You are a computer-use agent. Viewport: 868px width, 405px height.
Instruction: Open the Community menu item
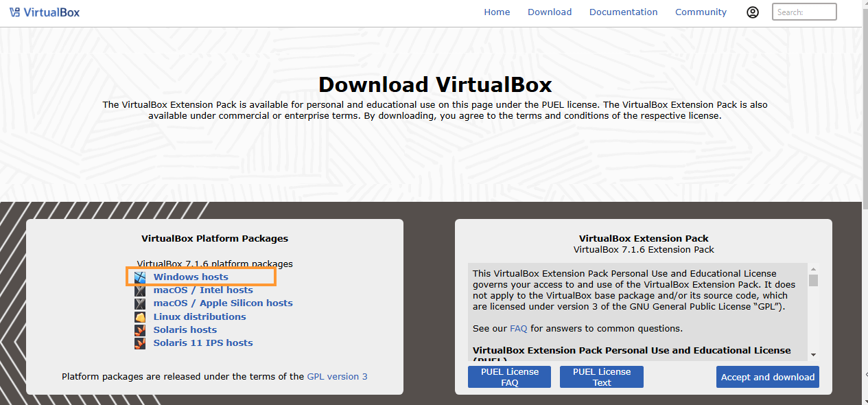click(701, 12)
